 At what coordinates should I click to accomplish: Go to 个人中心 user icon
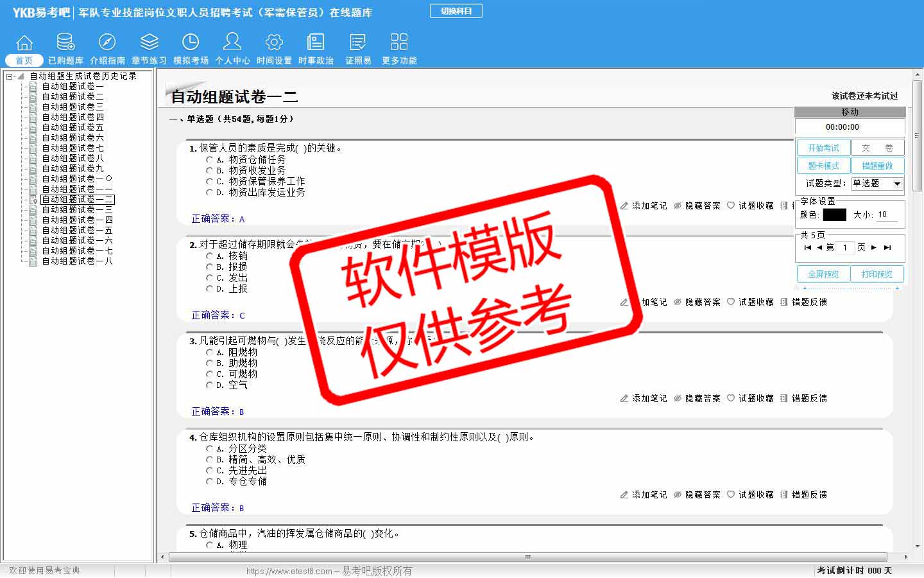pyautogui.click(x=232, y=43)
